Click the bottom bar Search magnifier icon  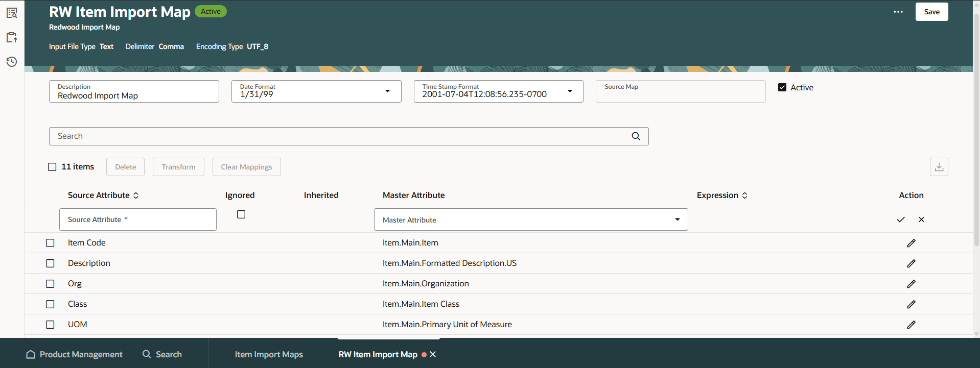(147, 354)
